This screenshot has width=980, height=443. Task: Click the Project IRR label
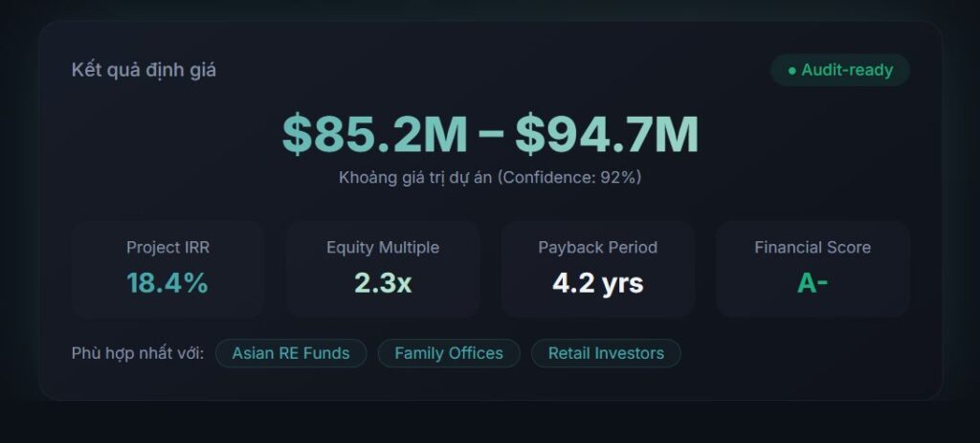(167, 247)
